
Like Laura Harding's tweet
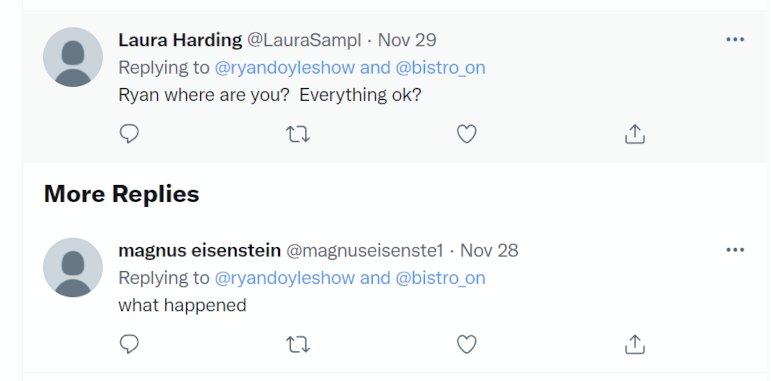(x=467, y=134)
